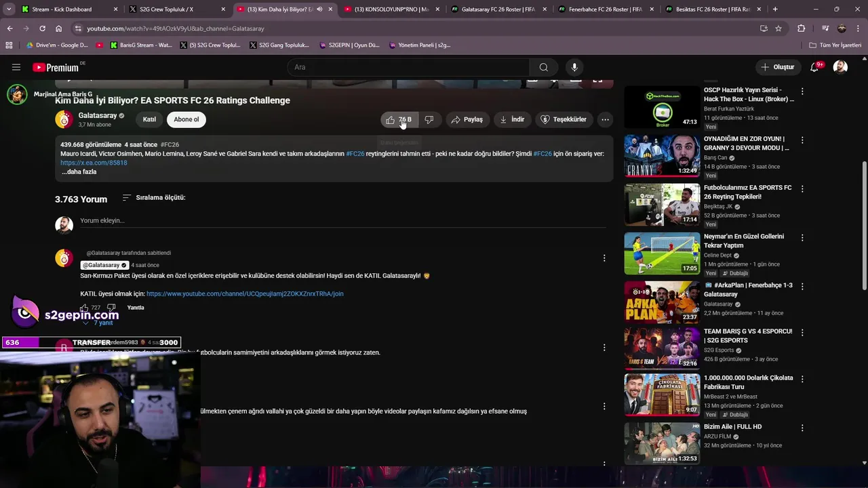Viewport: 868px width, 488px height.
Task: Open 1.000.000.000 Dolarlık Çikolata Fabrikası thumbnail
Action: coord(662,394)
